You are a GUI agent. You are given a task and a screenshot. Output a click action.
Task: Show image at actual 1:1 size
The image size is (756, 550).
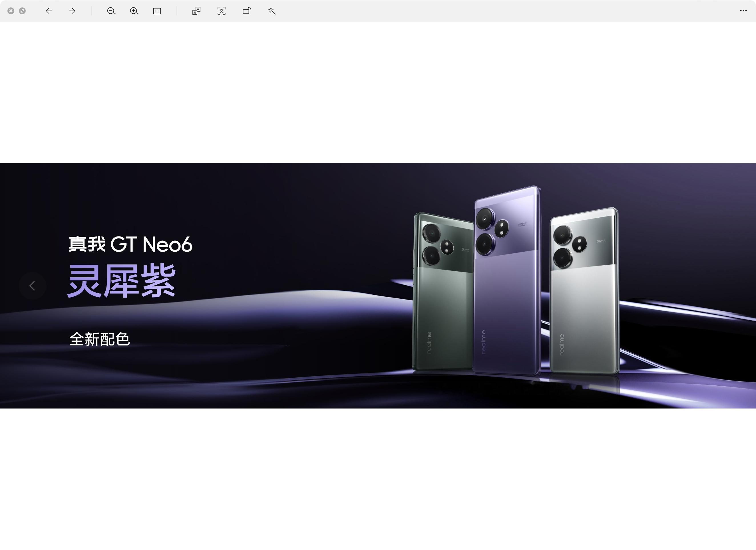157,11
